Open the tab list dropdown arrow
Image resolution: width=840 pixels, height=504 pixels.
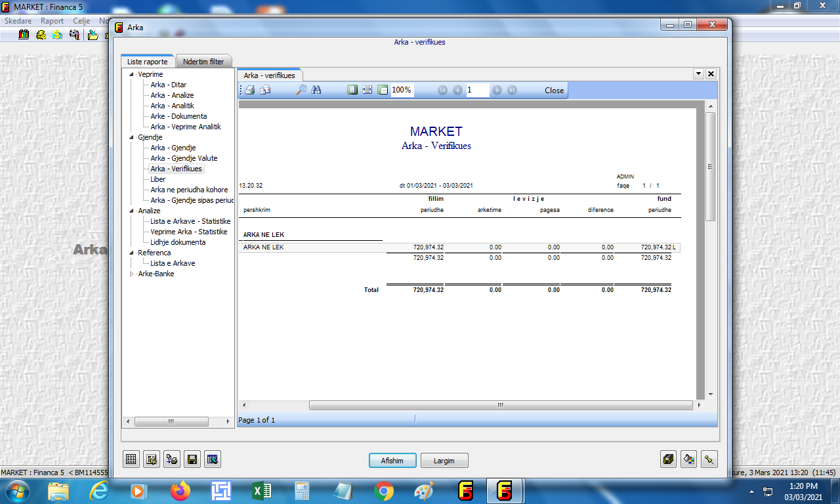pos(698,74)
